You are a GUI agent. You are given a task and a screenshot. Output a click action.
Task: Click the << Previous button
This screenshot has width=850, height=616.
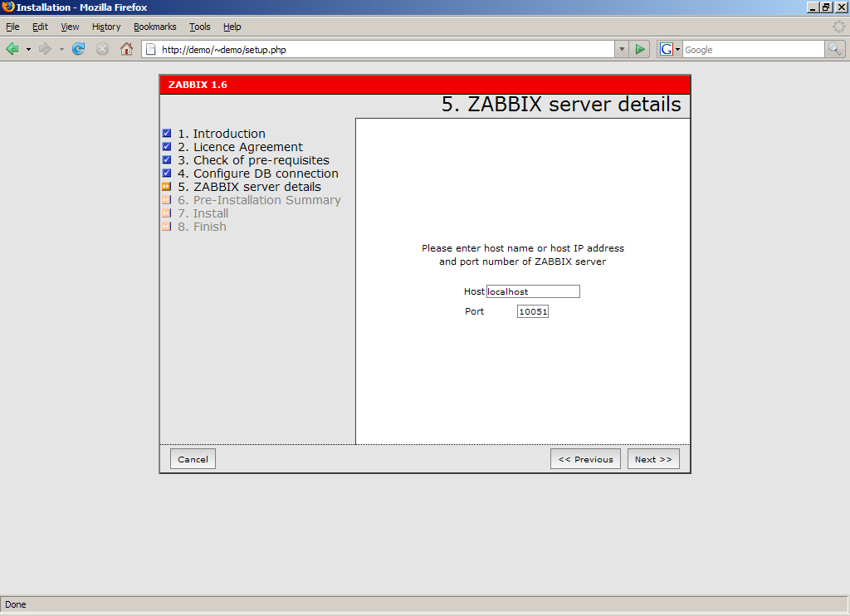(585, 459)
